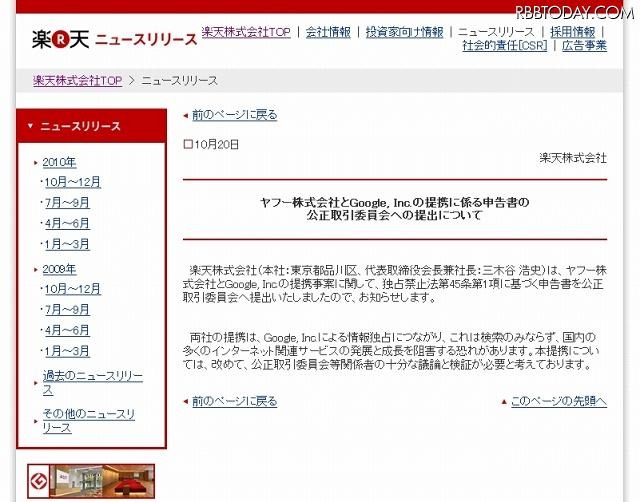
Task: Click the press release title mentioning ヤフー株式会社とGoogle
Action: point(395,209)
